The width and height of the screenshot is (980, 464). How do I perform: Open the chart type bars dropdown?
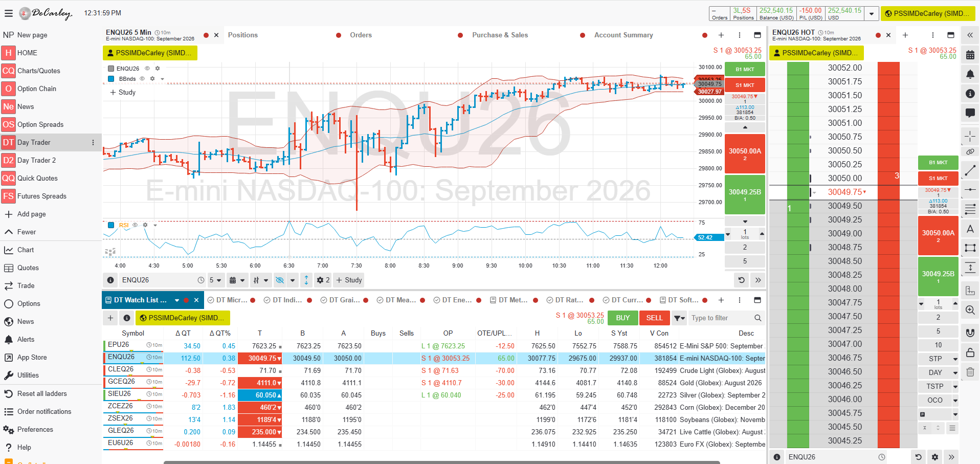click(x=260, y=280)
